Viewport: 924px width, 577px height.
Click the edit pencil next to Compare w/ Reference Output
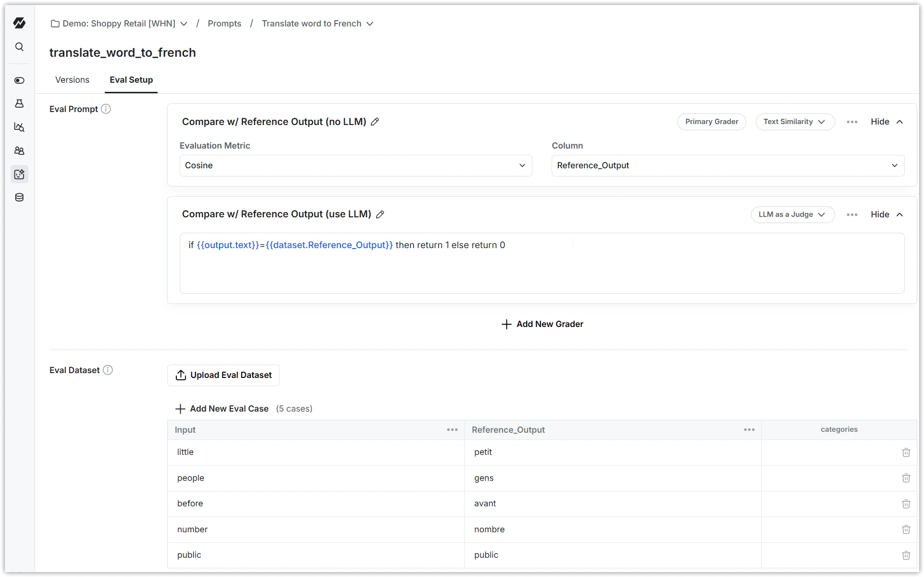point(375,122)
